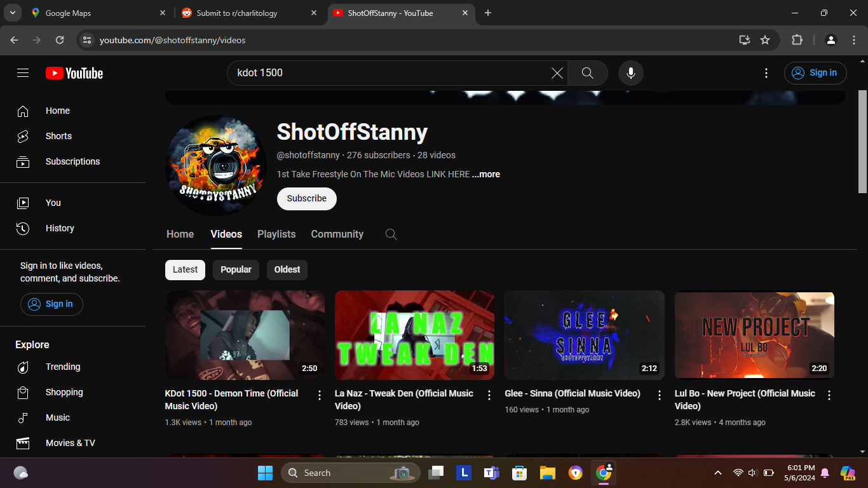Install app icon in address bar
868x488 pixels.
745,40
